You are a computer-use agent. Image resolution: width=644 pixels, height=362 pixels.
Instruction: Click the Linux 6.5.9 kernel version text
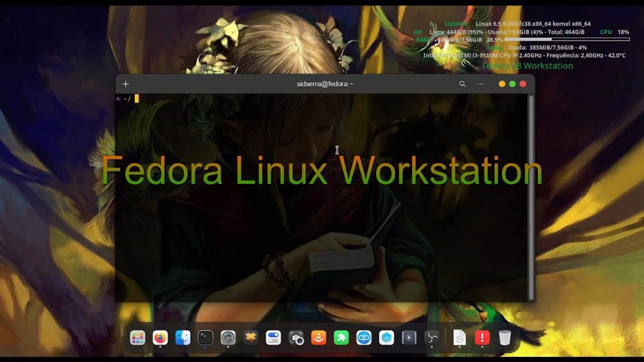click(x=533, y=24)
